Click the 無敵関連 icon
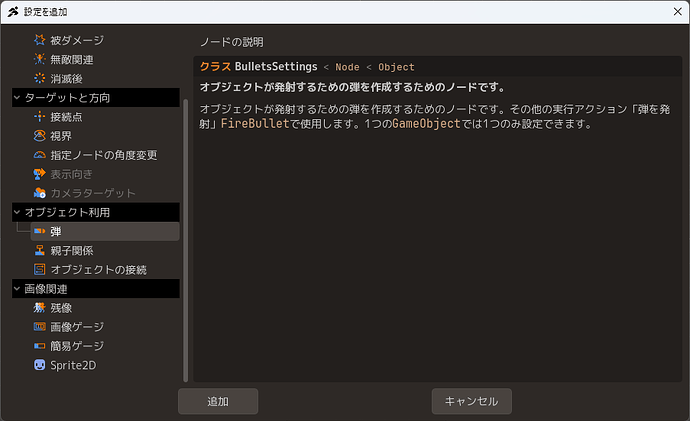Viewport: 690px width, 421px height. point(40,59)
